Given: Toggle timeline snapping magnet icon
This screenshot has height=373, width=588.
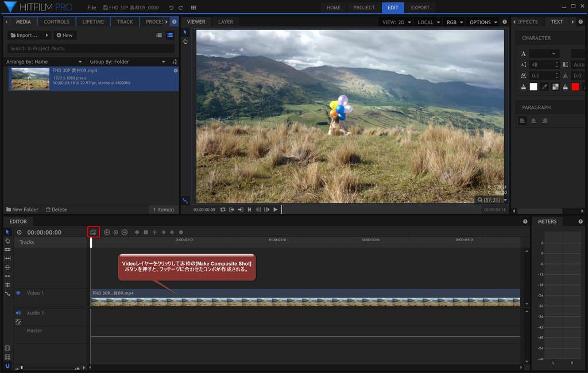Looking at the screenshot, I should click(7, 366).
